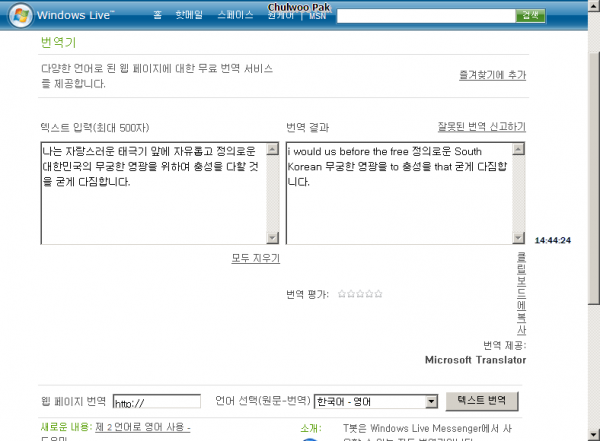Click the 모두 지우기 link
Screen dimensions: 600x441
tap(256, 258)
